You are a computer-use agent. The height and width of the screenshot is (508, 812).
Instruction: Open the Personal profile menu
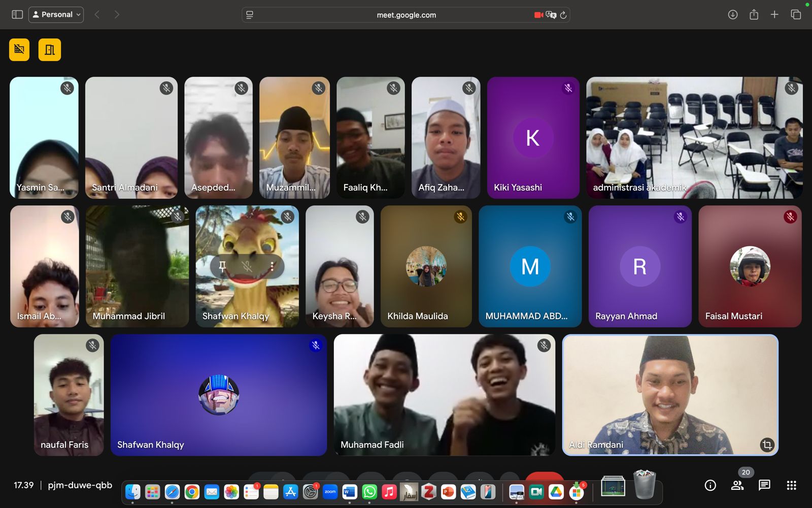(56, 14)
